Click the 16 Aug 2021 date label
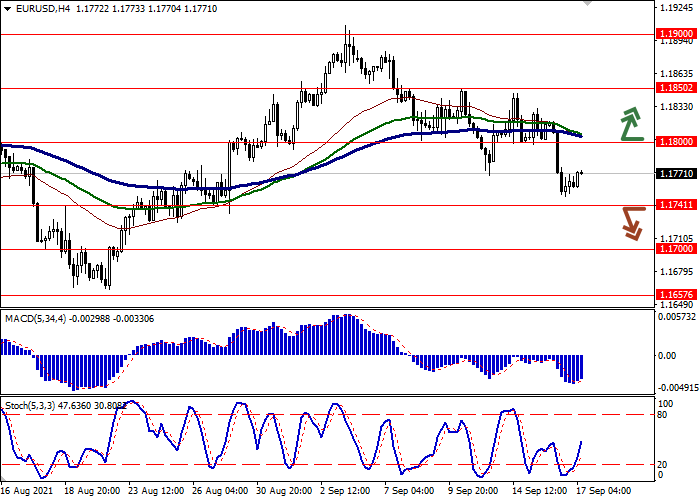The image size is (700, 500). [27, 491]
